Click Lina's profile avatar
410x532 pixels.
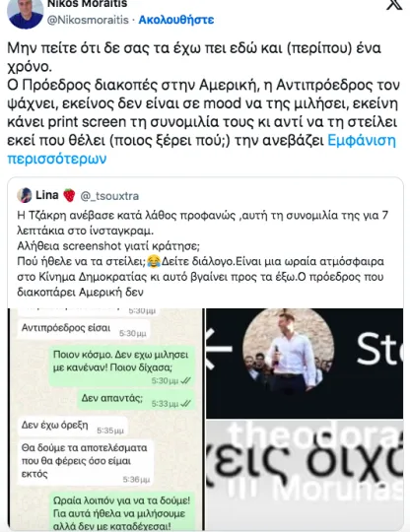25,195
